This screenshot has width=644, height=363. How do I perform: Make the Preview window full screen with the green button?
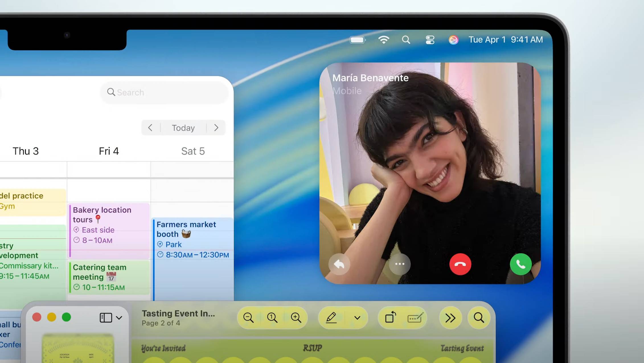click(x=66, y=317)
